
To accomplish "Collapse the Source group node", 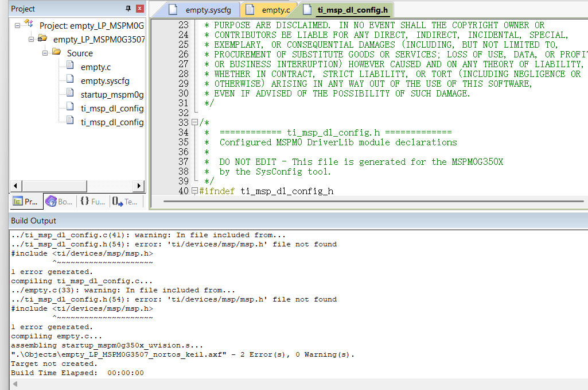I will click(45, 53).
